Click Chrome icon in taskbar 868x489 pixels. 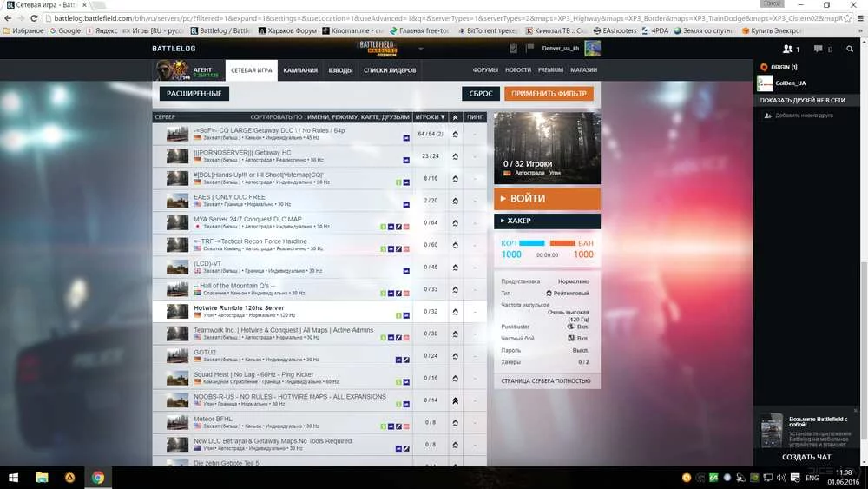pos(98,478)
